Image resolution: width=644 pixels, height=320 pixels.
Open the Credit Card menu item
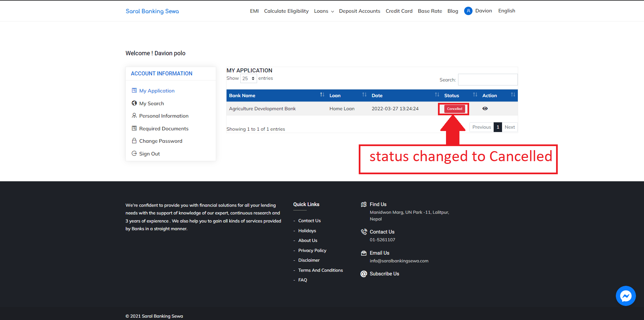[399, 11]
